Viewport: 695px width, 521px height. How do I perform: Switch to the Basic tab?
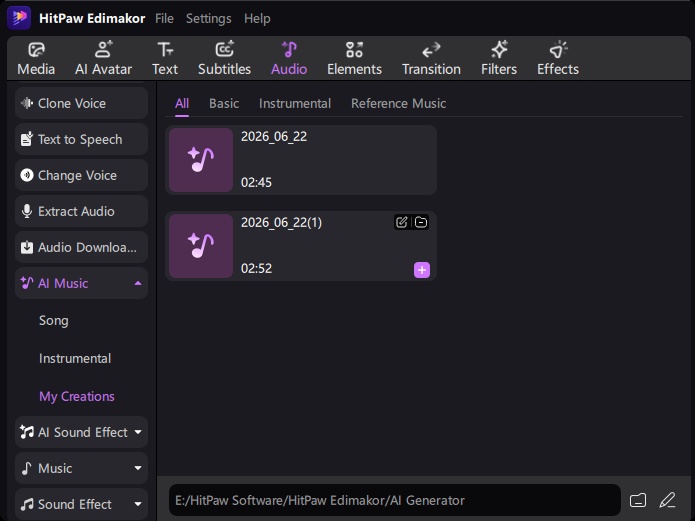pyautogui.click(x=224, y=104)
